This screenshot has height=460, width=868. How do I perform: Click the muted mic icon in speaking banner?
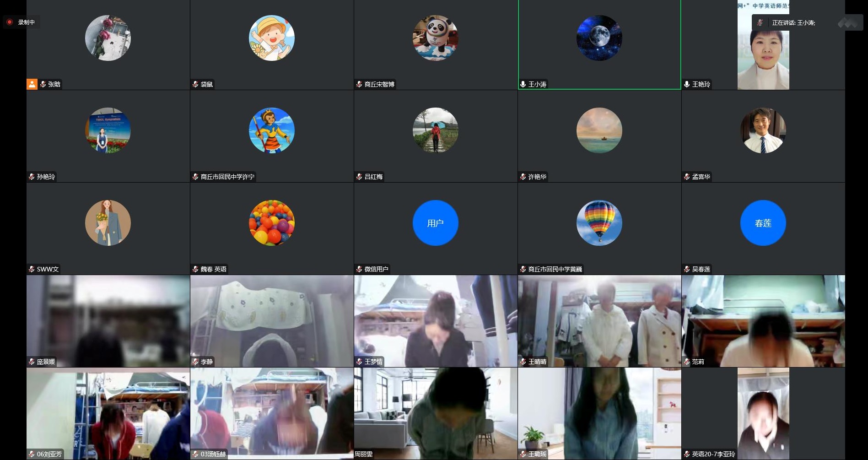click(760, 22)
